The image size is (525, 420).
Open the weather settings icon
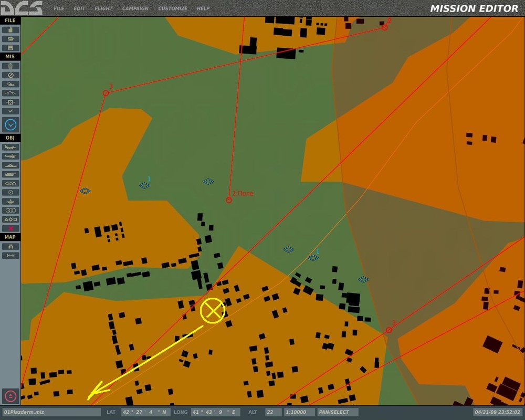(x=10, y=84)
